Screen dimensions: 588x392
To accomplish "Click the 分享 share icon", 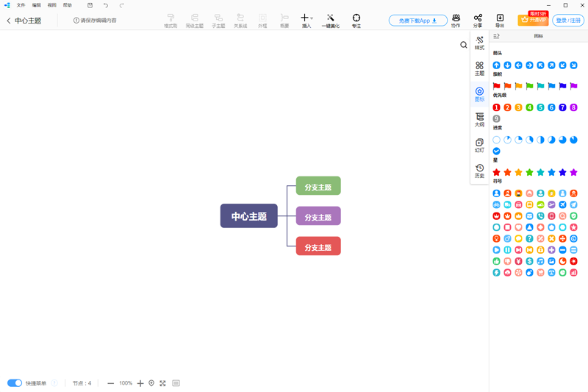I will click(x=478, y=21).
